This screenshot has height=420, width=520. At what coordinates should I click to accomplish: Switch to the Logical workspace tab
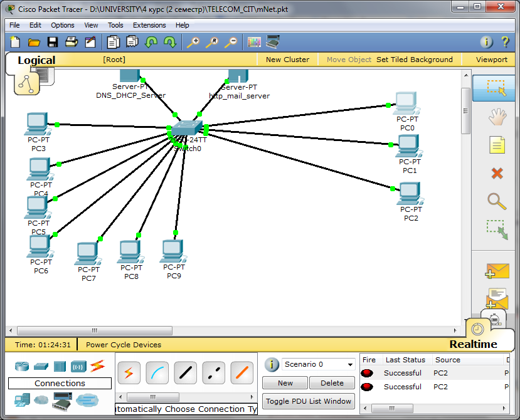pyautogui.click(x=36, y=60)
